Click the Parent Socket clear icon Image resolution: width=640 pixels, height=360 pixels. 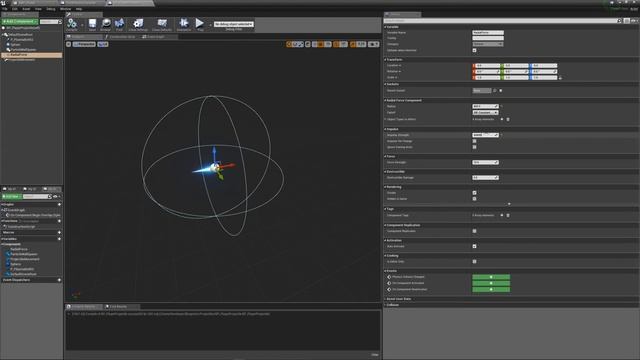501,91
